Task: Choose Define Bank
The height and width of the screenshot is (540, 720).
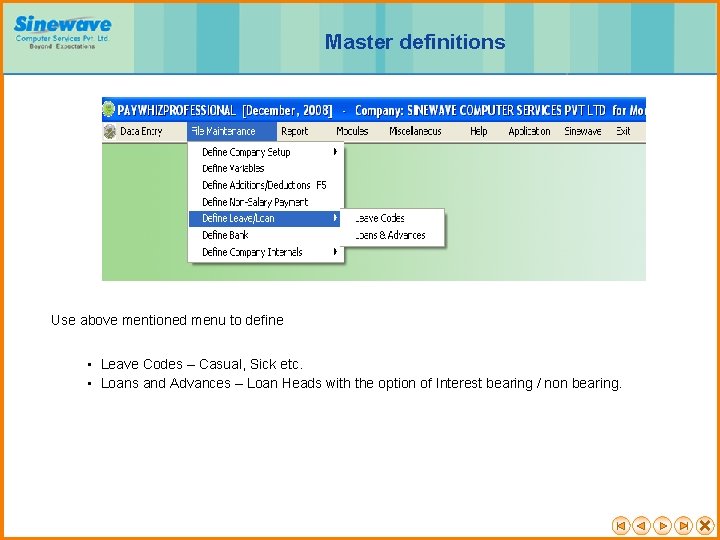Action: click(x=266, y=235)
